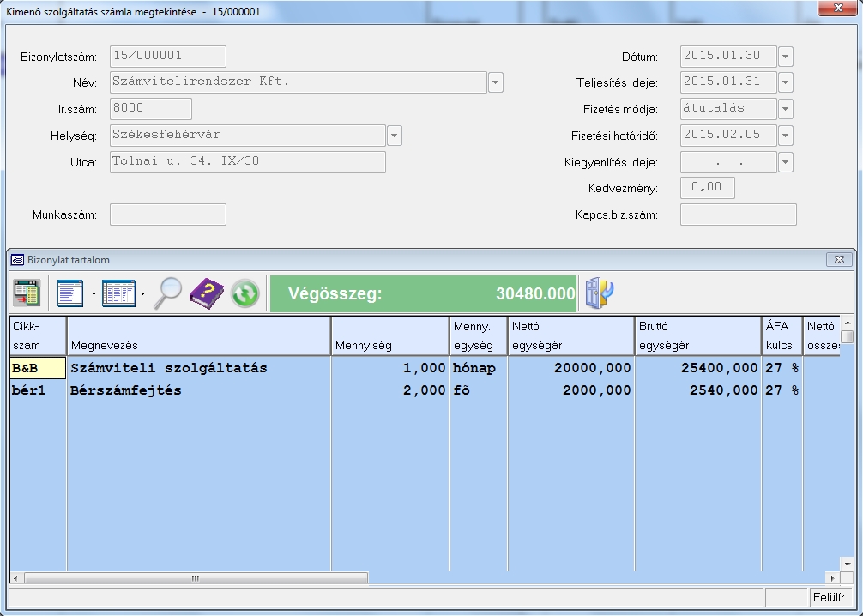Click the Megnevezés column header
Screen dimensions: 863x616
198,335
